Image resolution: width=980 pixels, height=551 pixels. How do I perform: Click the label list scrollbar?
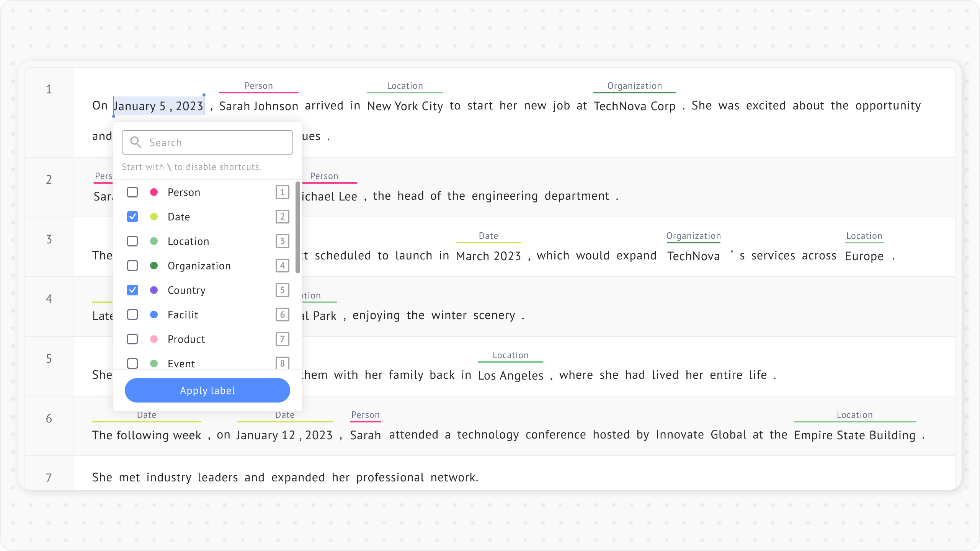[298, 227]
